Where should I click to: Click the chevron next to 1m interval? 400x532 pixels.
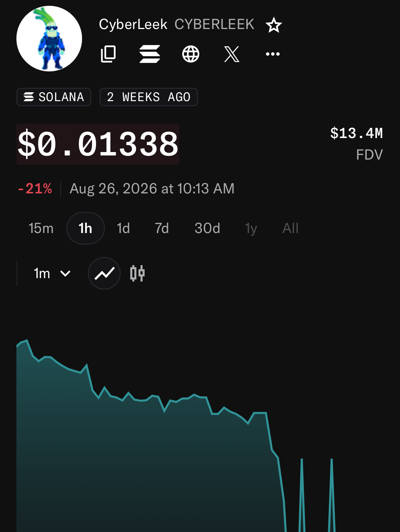pos(65,273)
